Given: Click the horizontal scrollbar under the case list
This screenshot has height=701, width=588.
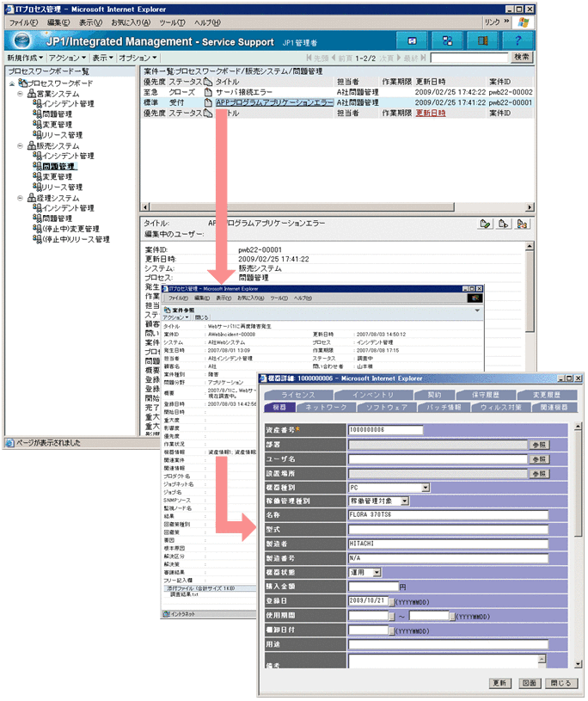Looking at the screenshot, I should 337,207.
